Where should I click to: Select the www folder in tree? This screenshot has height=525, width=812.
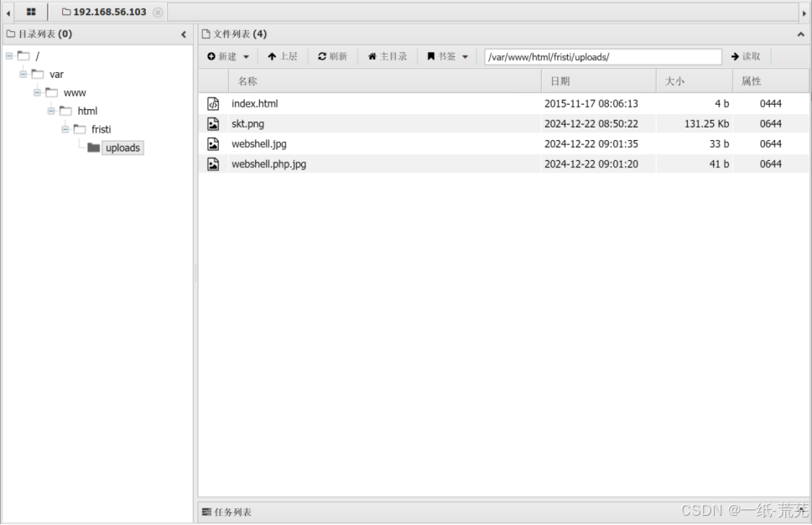(x=75, y=93)
